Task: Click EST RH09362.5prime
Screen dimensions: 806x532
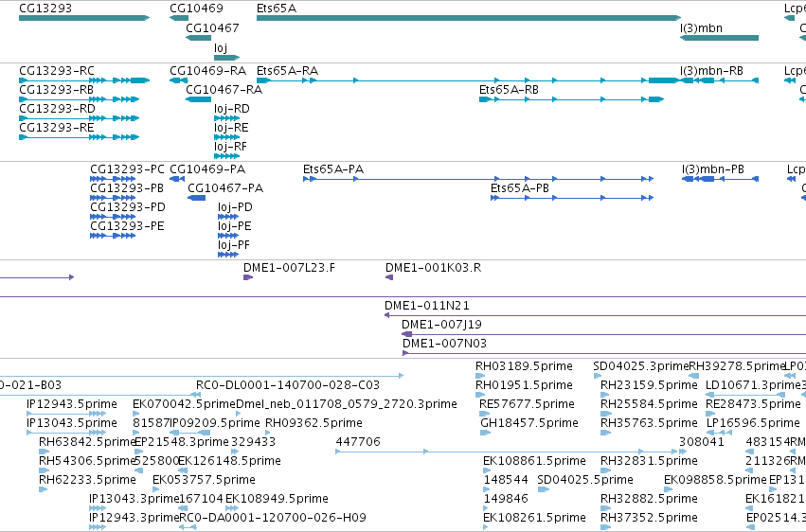Action: [x=268, y=433]
